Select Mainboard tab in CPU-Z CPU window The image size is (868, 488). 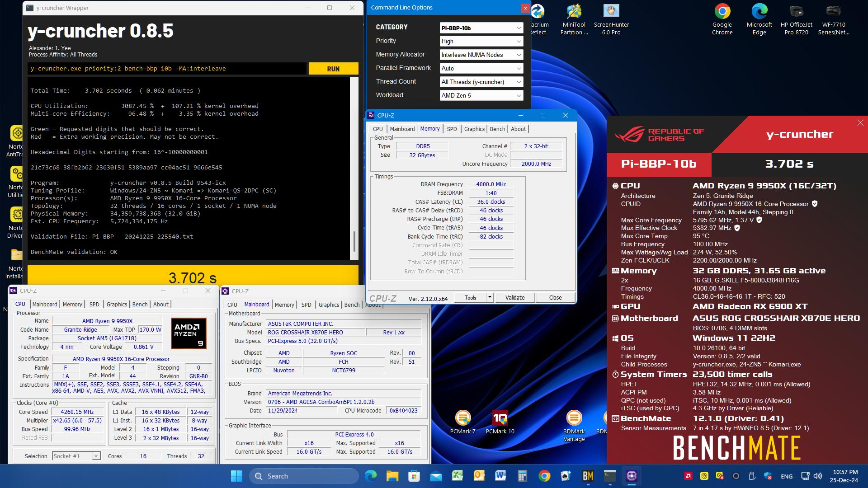point(45,305)
